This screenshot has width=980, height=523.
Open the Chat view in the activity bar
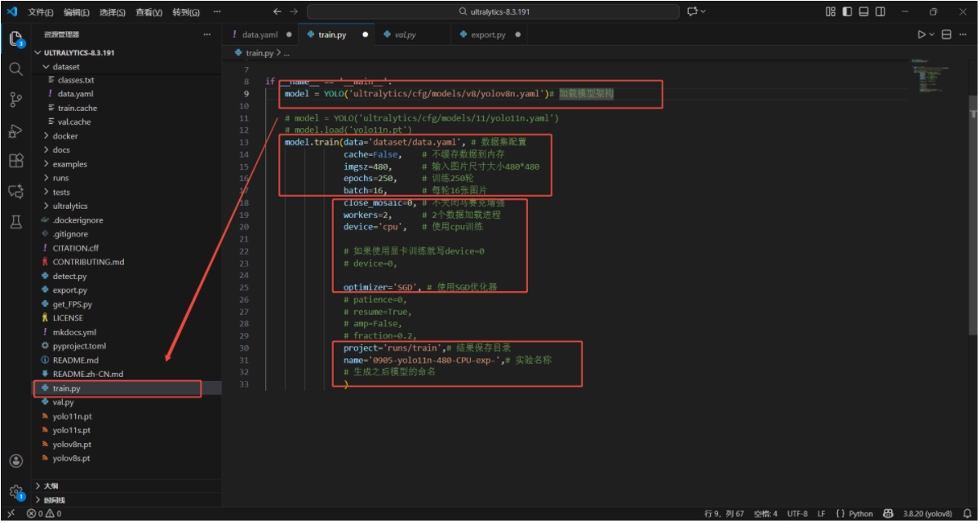click(x=16, y=191)
